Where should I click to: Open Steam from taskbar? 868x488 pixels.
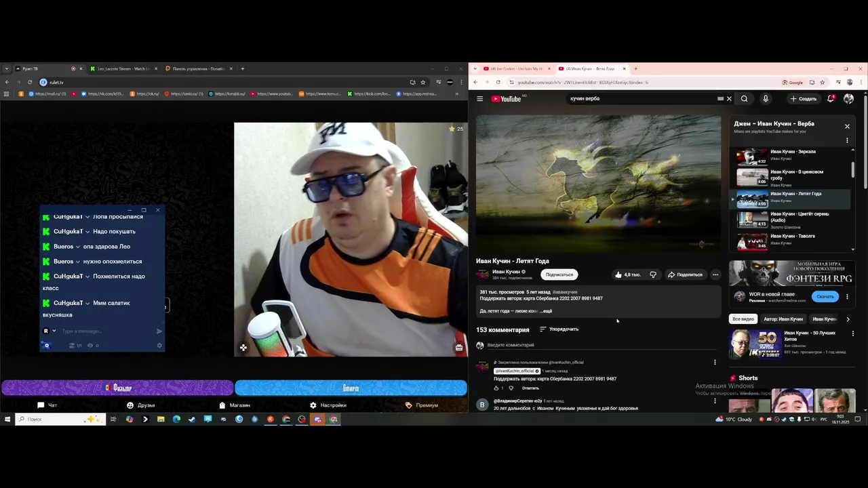point(192,420)
